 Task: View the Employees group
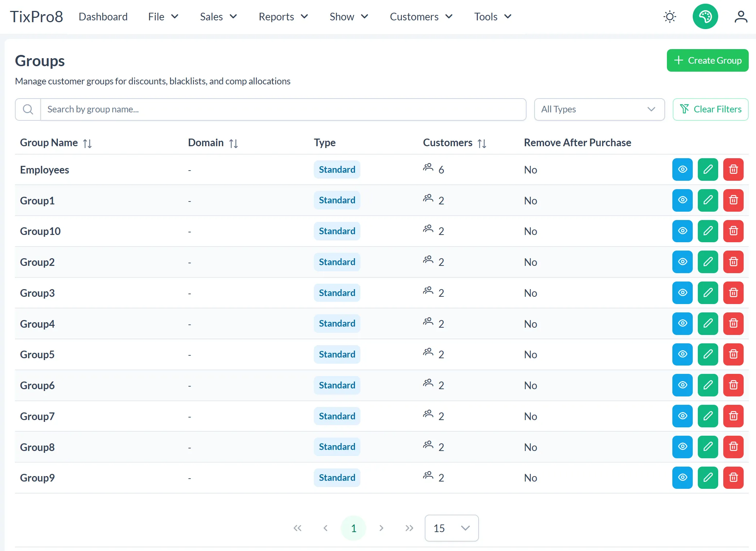tap(682, 169)
